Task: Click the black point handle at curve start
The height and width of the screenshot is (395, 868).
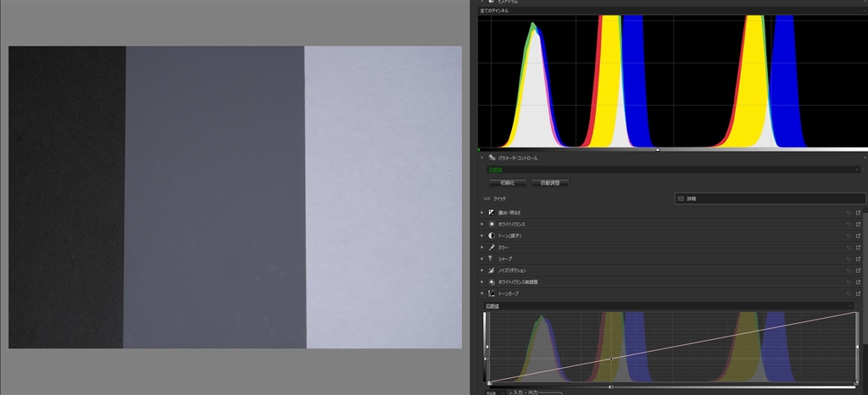Action: coord(489,382)
